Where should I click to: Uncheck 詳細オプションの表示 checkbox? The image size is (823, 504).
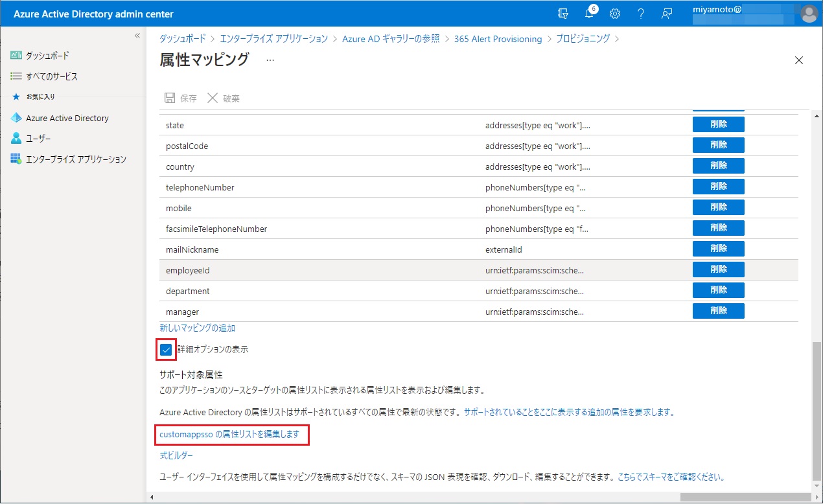tap(167, 350)
